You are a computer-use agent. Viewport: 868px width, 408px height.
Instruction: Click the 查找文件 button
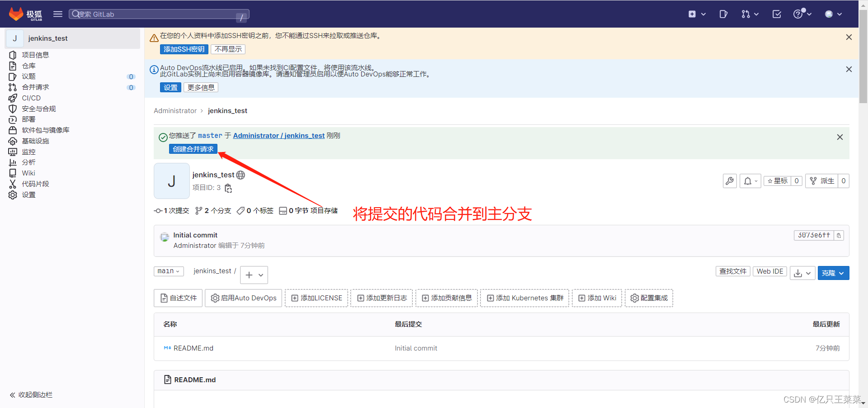733,271
